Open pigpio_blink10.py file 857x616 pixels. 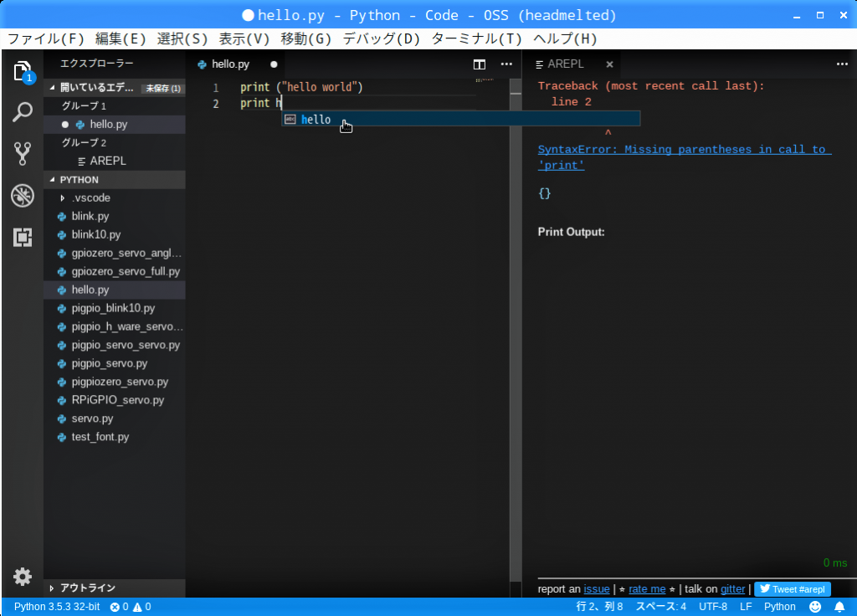[x=115, y=308]
